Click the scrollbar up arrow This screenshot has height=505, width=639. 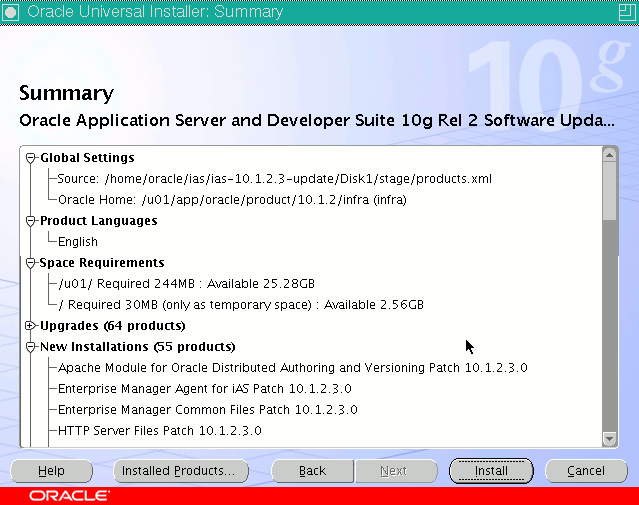point(610,155)
